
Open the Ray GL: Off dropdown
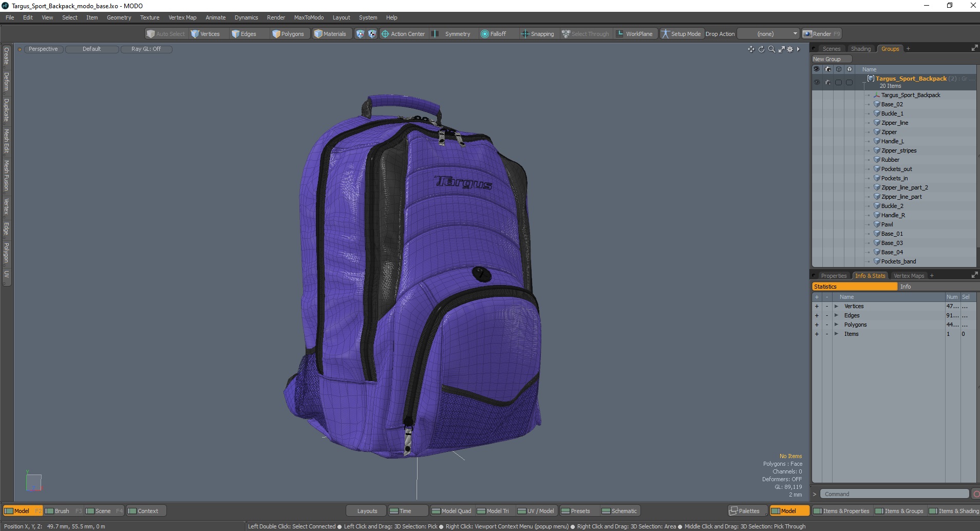point(146,49)
